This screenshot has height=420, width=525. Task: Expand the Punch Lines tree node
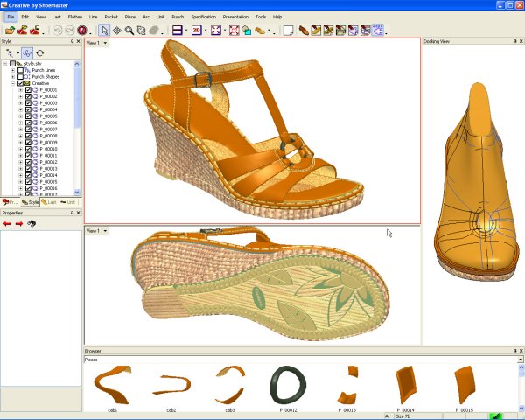click(13, 70)
